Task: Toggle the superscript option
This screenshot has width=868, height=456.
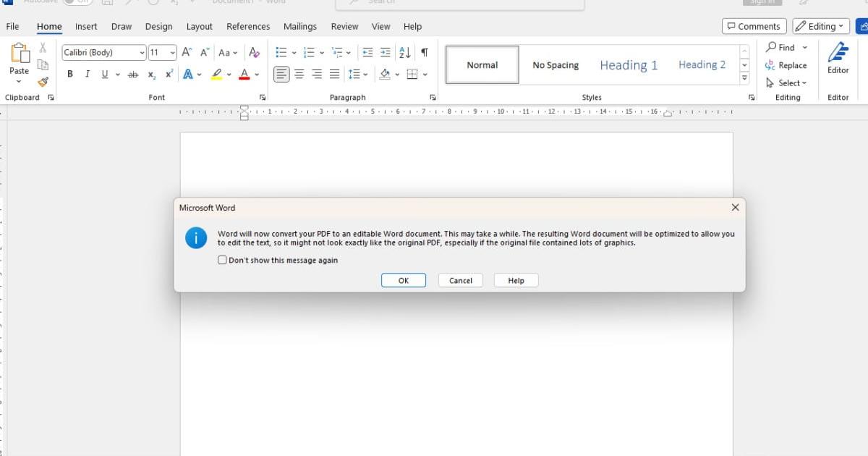Action: click(x=168, y=74)
